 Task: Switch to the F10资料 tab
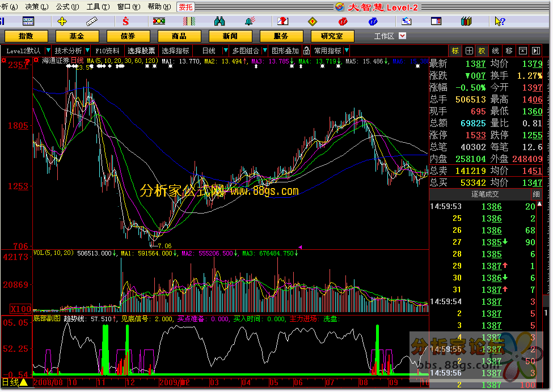107,51
